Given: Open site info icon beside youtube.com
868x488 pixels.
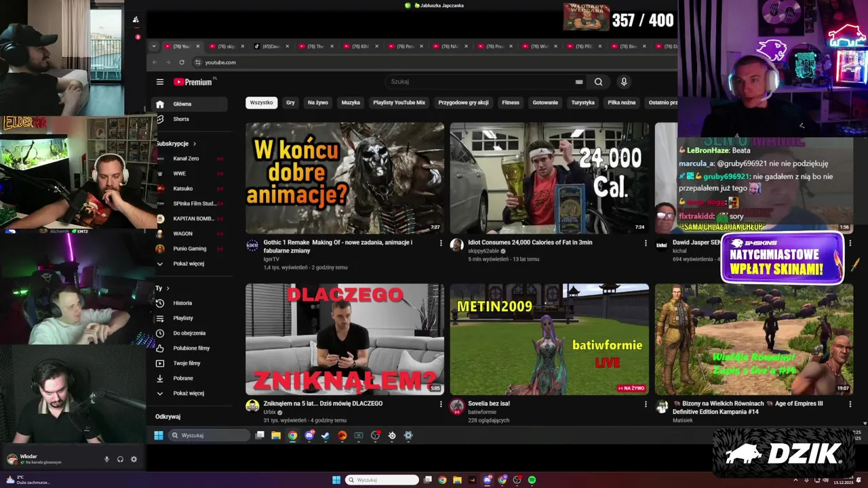Looking at the screenshot, I should point(197,62).
